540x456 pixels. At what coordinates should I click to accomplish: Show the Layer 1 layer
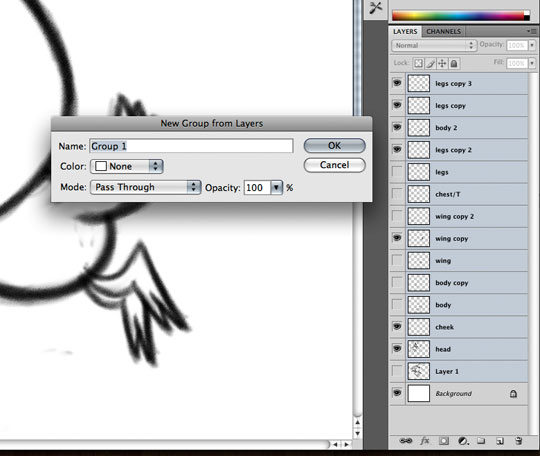coord(397,371)
